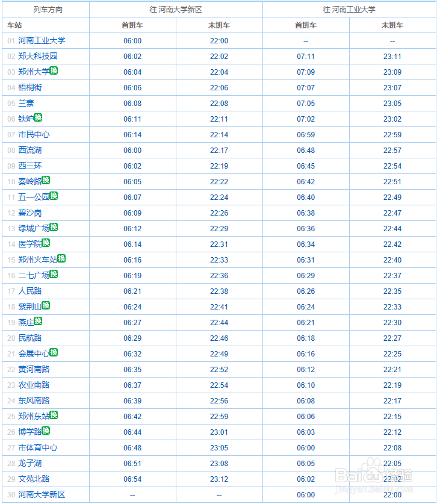Select time 22:57 in 西流湖 row
Image resolution: width=437 pixels, height=504 pixels.
coord(392,151)
